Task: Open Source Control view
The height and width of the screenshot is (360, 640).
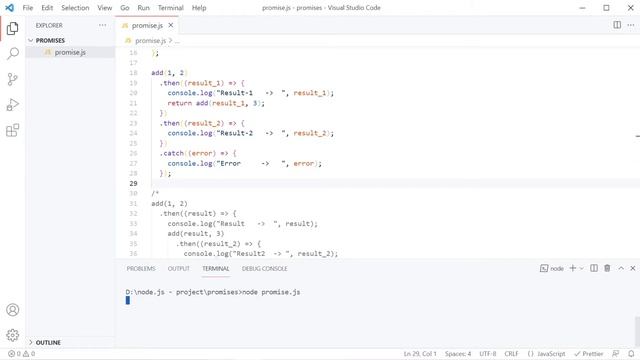Action: pos(13,79)
